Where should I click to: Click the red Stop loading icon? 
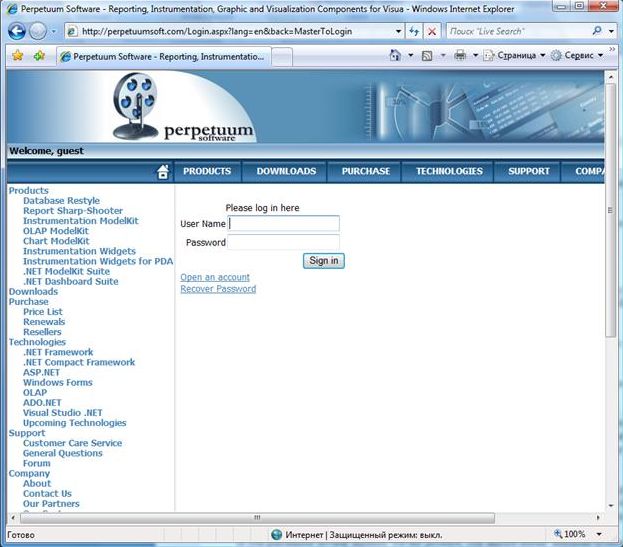pos(432,31)
